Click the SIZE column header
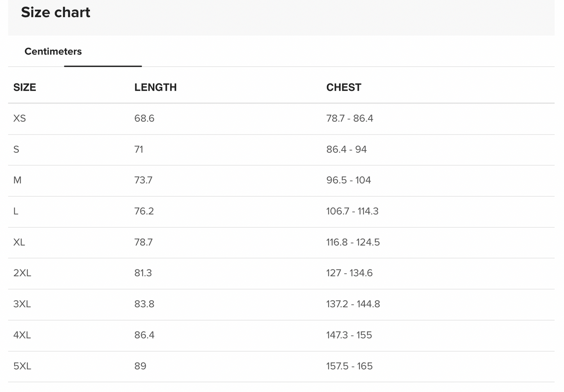 pyautogui.click(x=25, y=87)
